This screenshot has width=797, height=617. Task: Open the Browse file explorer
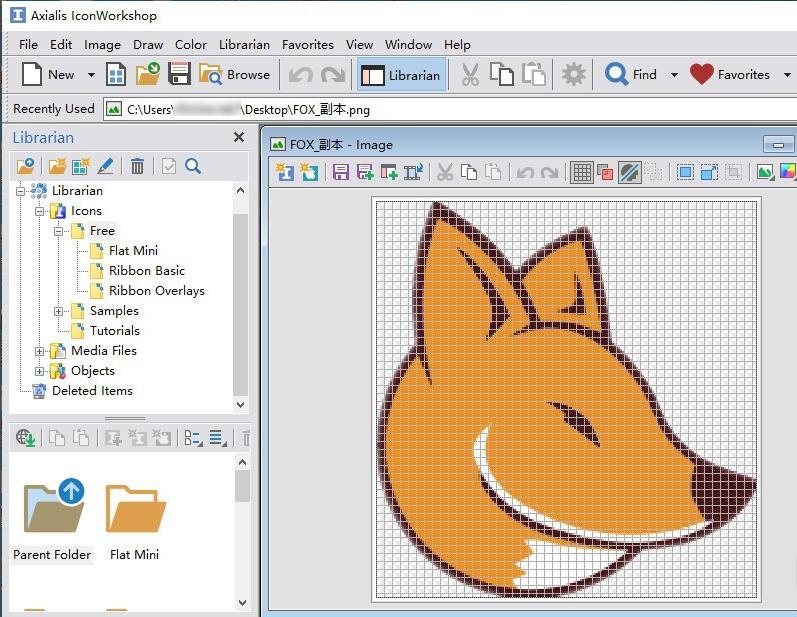tap(235, 74)
